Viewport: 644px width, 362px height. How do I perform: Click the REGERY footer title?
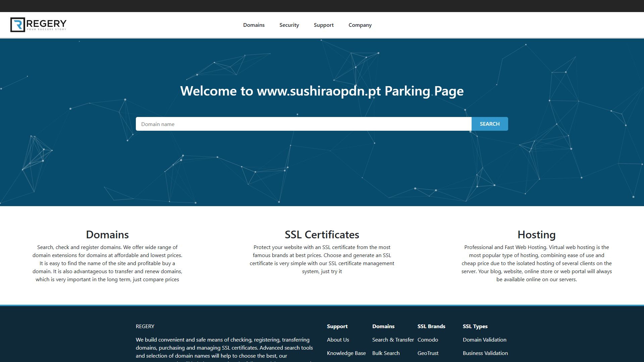145,326
